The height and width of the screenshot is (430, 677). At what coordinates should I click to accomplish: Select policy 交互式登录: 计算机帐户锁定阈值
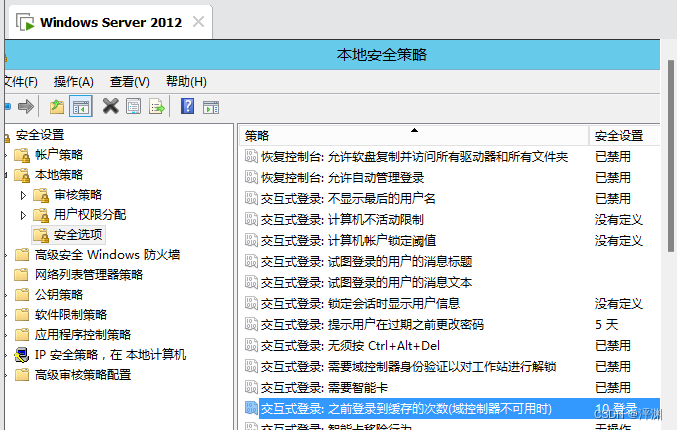348,240
